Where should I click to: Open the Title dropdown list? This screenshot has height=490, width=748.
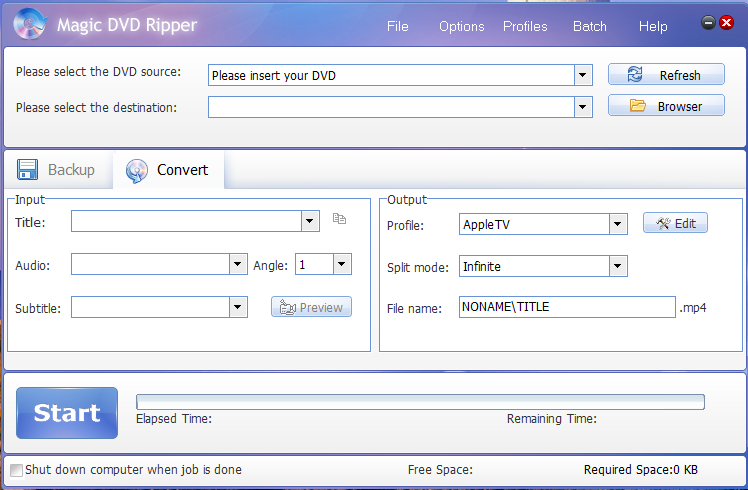(310, 221)
